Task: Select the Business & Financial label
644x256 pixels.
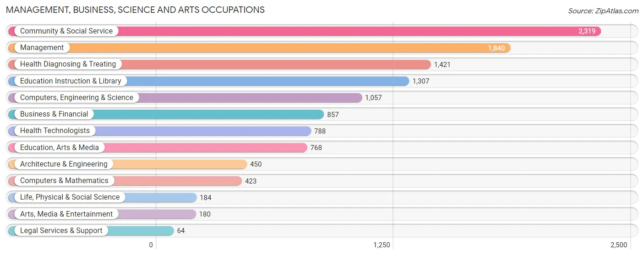Action: pyautogui.click(x=54, y=114)
